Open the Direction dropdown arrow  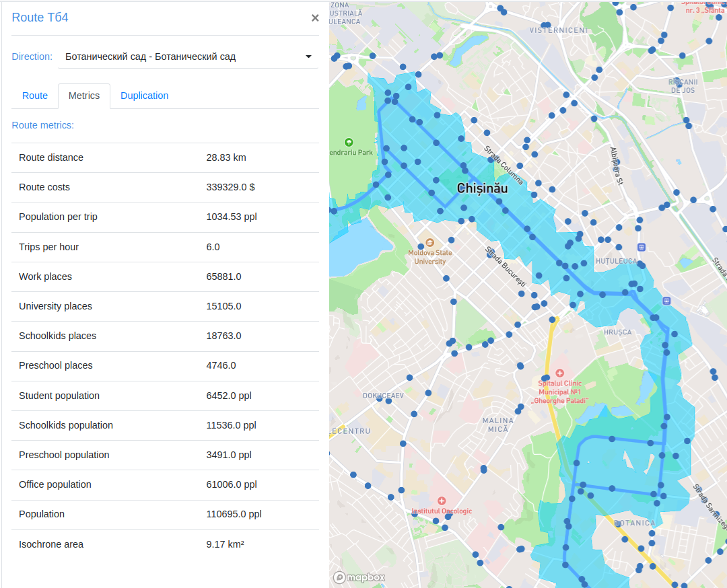(308, 57)
